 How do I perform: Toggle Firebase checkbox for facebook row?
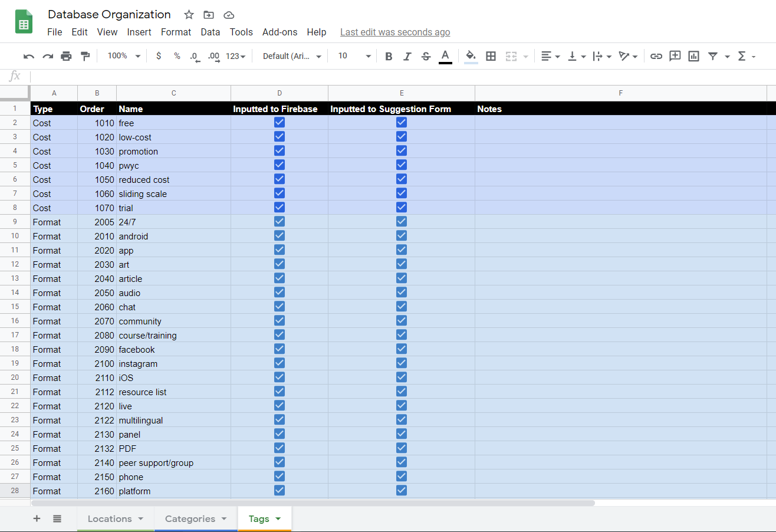280,349
